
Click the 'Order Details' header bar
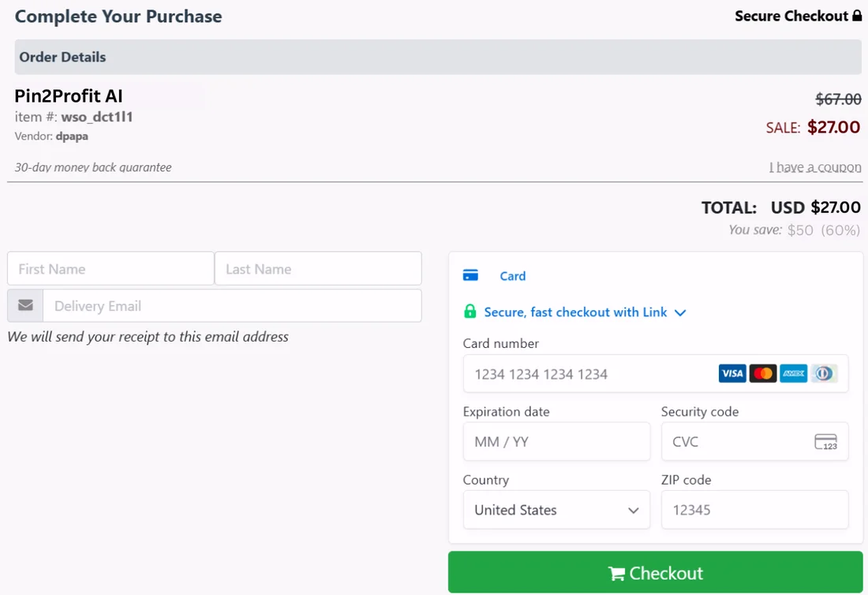pyautogui.click(x=438, y=57)
